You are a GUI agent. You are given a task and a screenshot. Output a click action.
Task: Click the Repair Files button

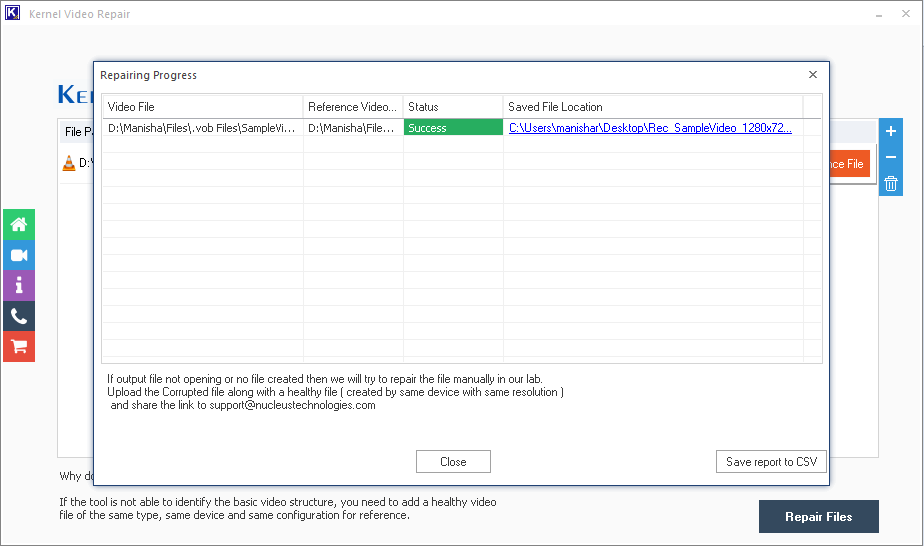(x=819, y=517)
